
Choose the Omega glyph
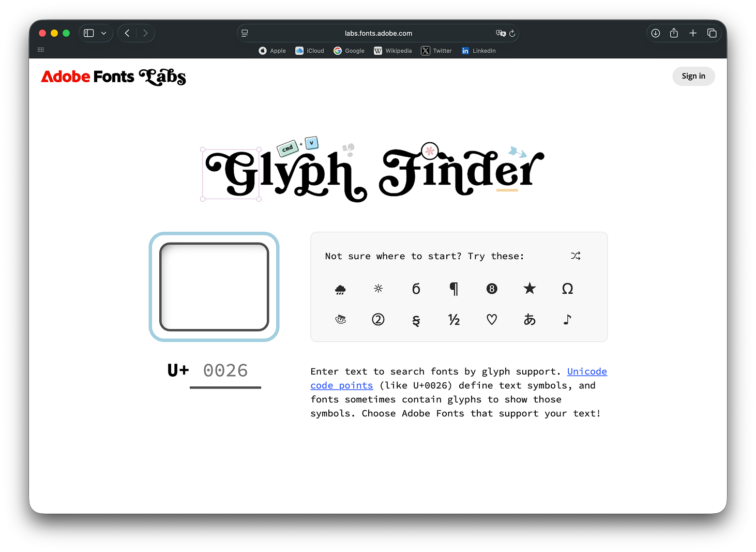click(567, 289)
